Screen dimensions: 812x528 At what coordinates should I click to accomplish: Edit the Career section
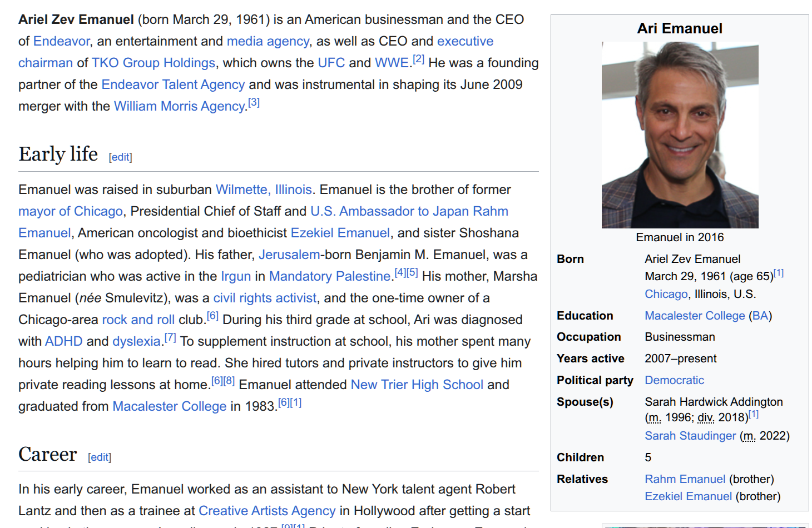100,457
